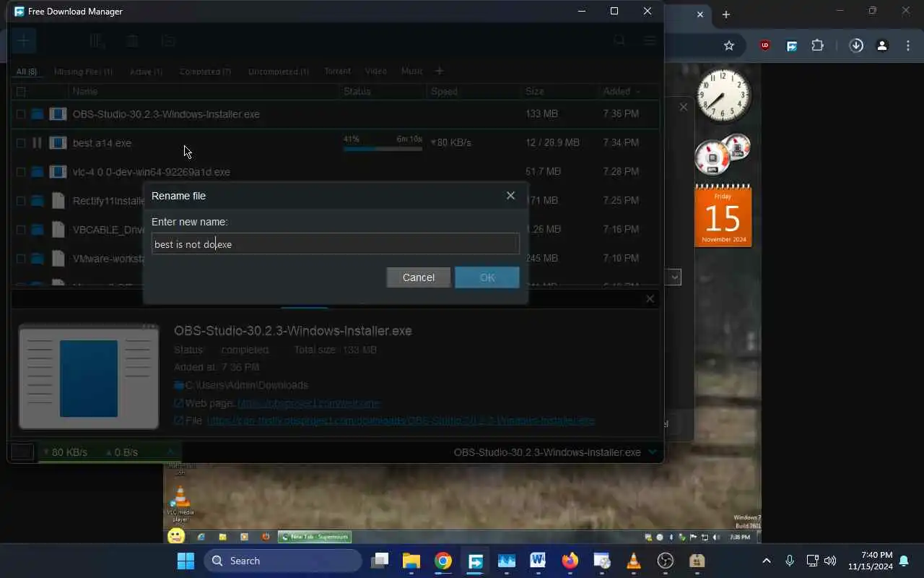Click the New Tab - Supermium inner taskbar button

coord(314,537)
